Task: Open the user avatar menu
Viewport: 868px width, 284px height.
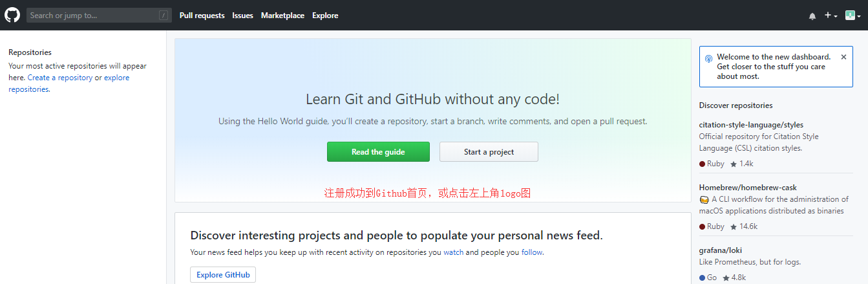Action: 853,16
